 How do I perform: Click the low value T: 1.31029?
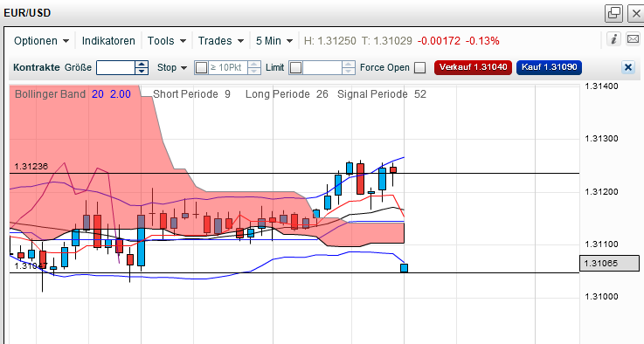[x=386, y=41]
